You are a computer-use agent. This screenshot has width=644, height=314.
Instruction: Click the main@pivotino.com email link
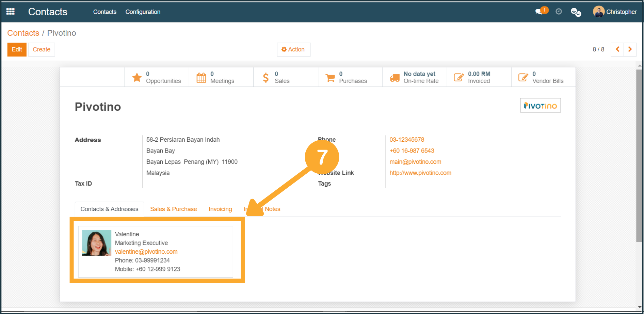click(415, 162)
